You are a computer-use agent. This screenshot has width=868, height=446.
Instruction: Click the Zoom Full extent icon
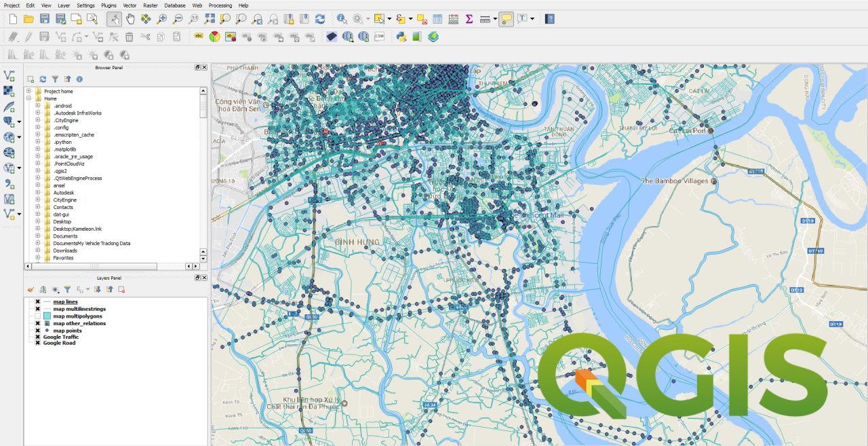[x=209, y=19]
